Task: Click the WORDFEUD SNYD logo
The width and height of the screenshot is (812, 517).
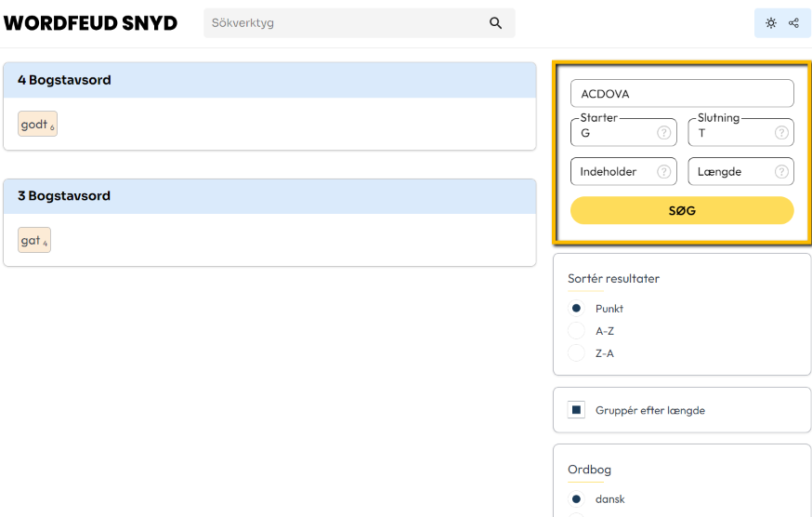Action: click(91, 23)
